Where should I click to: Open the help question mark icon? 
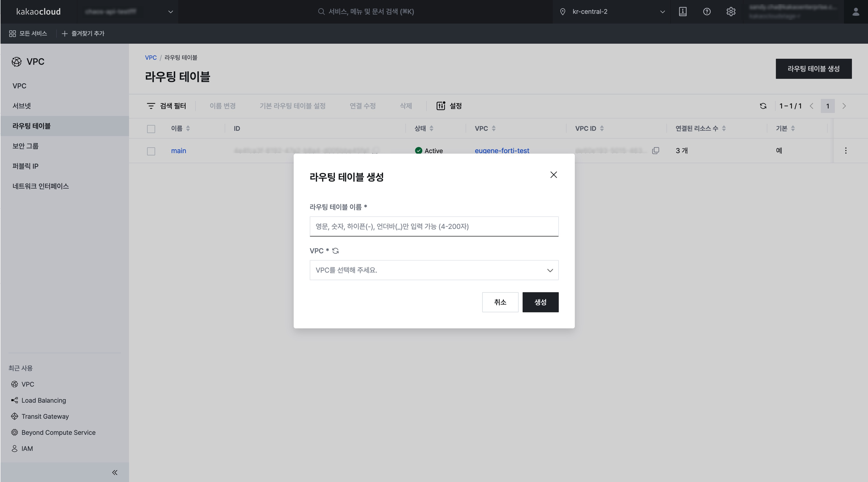[x=707, y=12]
